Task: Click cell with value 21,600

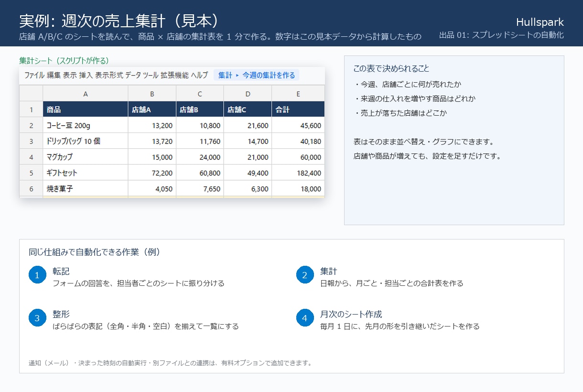Action: (x=248, y=125)
